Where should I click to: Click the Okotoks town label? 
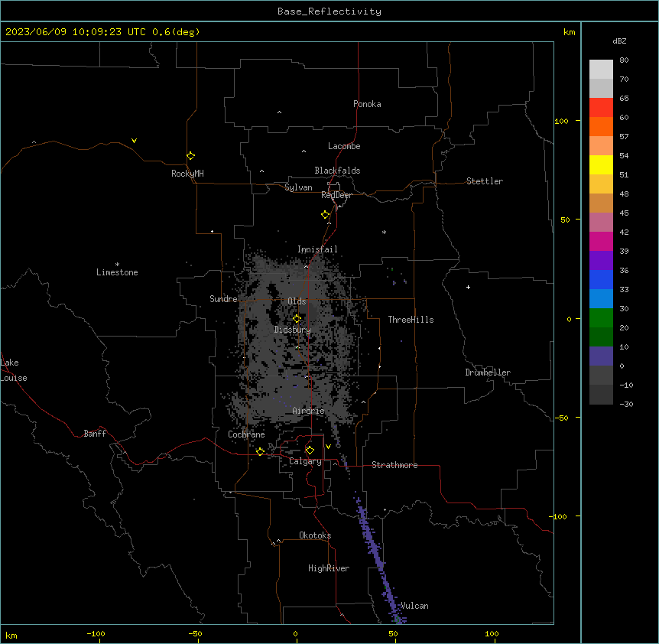315,535
